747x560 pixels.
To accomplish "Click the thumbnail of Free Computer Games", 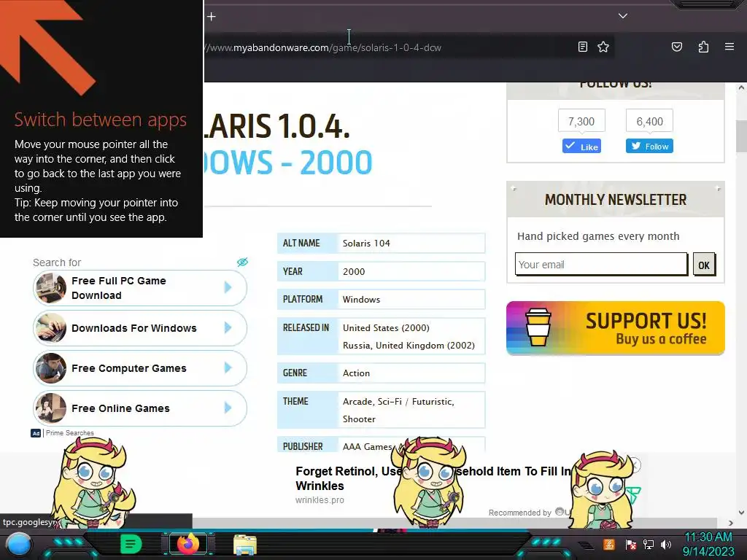I will pos(51,368).
